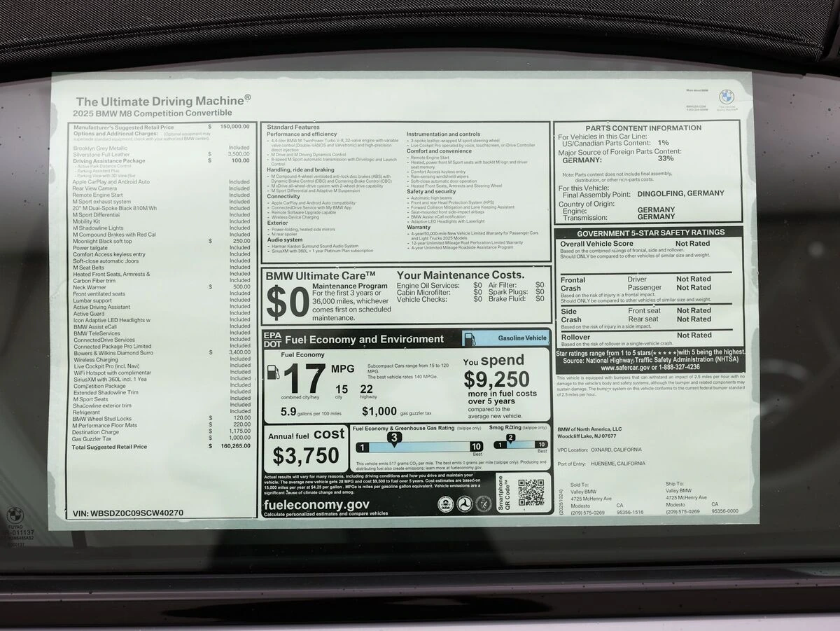Click the Government 5-Star Safety Ratings header
Screen dimensions: 840x631
pyautogui.click(x=650, y=233)
